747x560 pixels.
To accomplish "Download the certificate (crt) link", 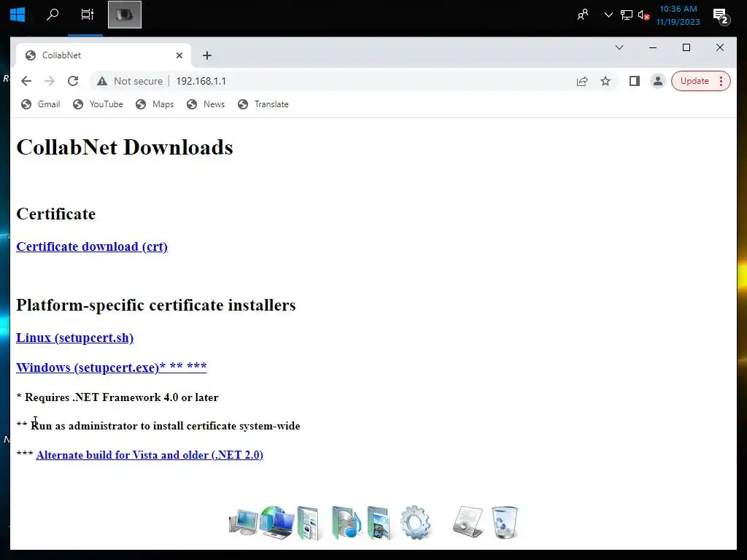I will (x=92, y=246).
